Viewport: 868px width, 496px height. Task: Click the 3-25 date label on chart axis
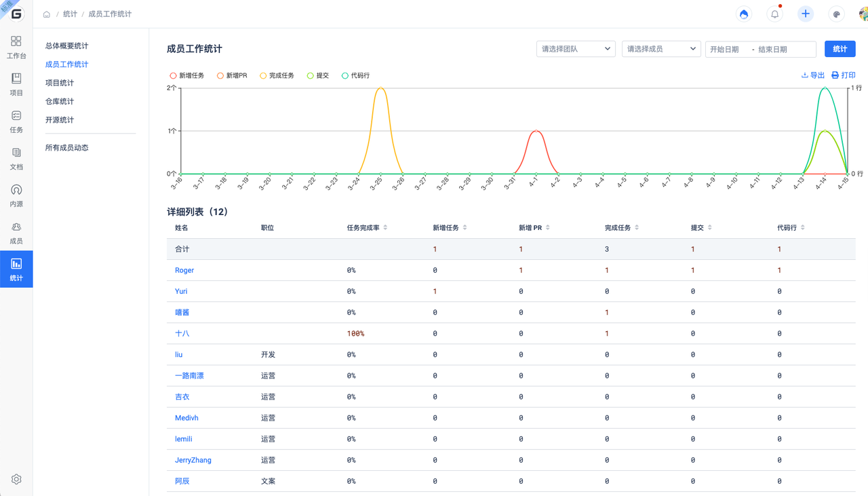(376, 183)
